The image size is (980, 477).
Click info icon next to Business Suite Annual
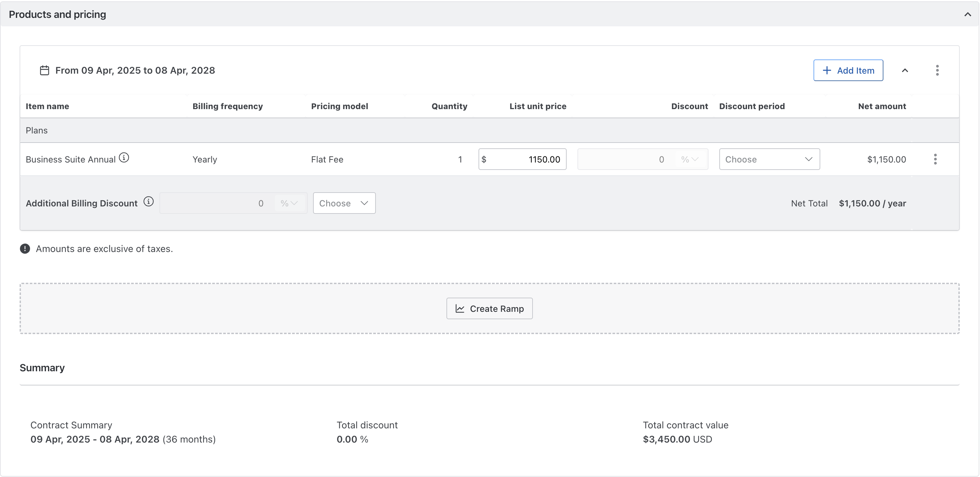tap(124, 158)
